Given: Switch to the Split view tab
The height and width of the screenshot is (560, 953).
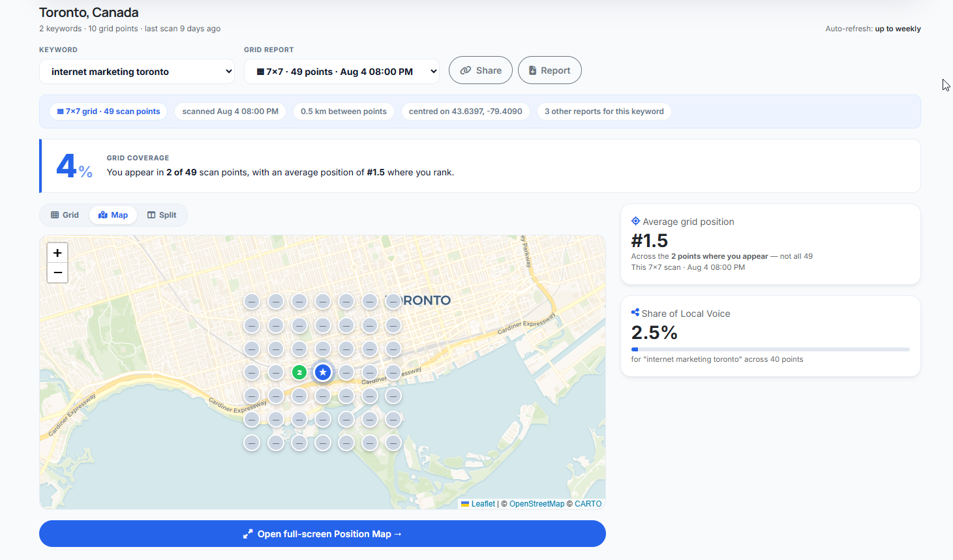Looking at the screenshot, I should coord(162,215).
